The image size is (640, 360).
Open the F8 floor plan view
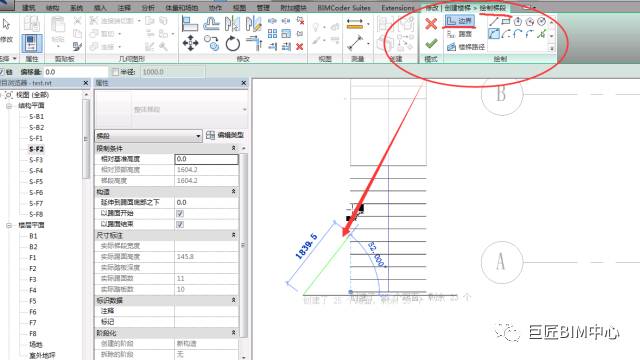(33, 333)
